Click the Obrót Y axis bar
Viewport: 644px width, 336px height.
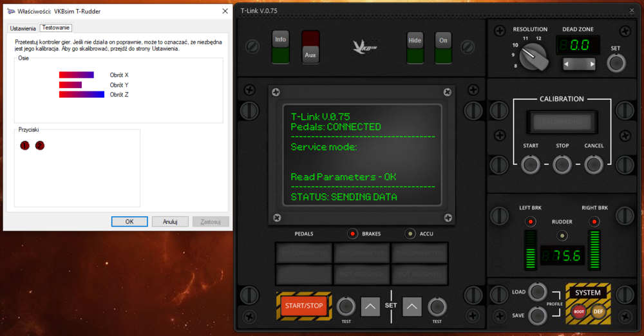click(70, 85)
